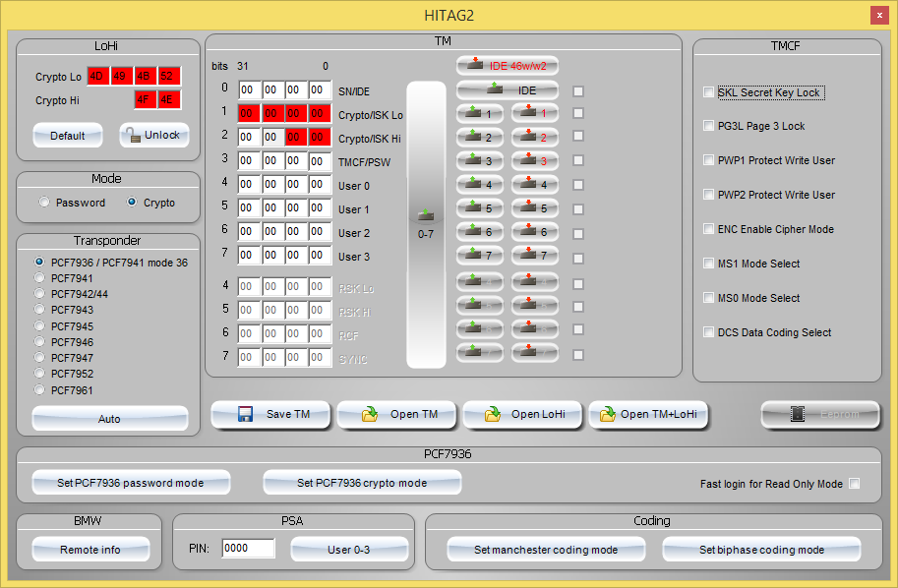This screenshot has width=898, height=588.
Task: Click the Default button in LoHi
Action: [68, 135]
